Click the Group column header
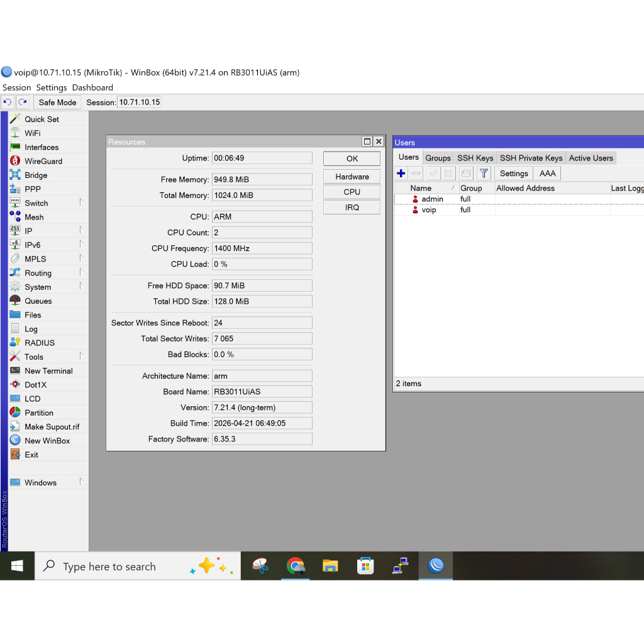644x644 pixels. pyautogui.click(x=477, y=188)
